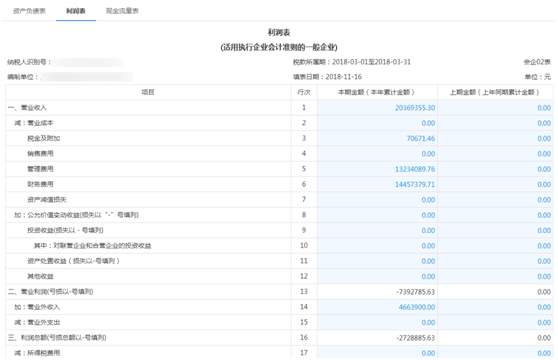
Task: Click 资产处置收益 prior period amount field
Action: (x=495, y=261)
